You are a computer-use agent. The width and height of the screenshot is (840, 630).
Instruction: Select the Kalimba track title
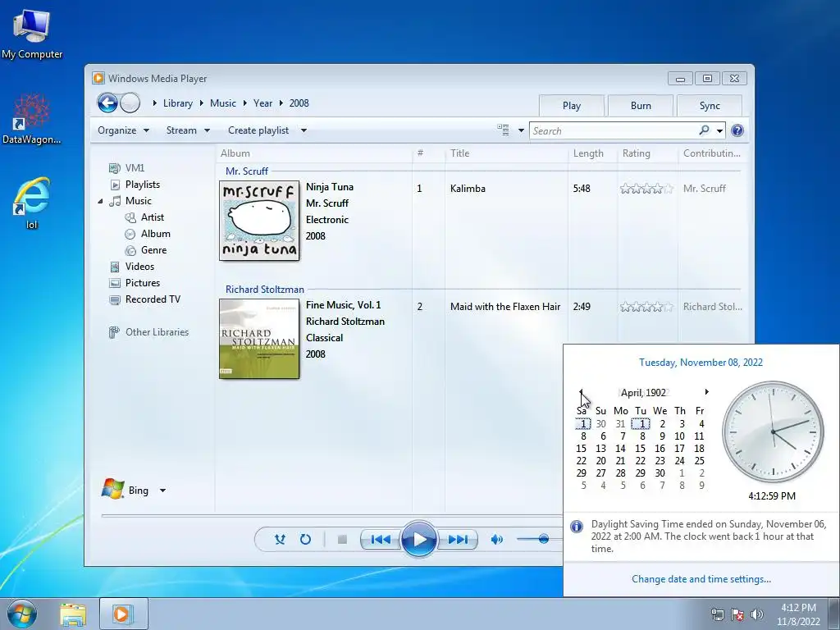pyautogui.click(x=468, y=189)
